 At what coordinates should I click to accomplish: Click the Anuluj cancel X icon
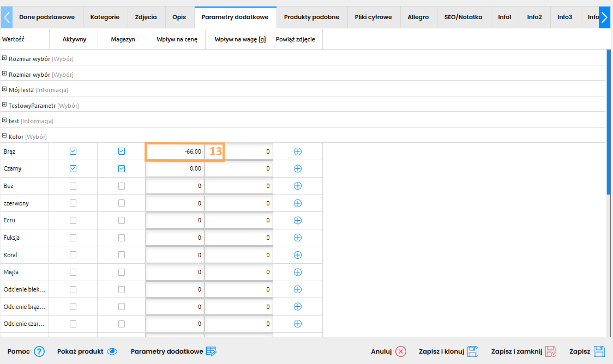(x=401, y=351)
